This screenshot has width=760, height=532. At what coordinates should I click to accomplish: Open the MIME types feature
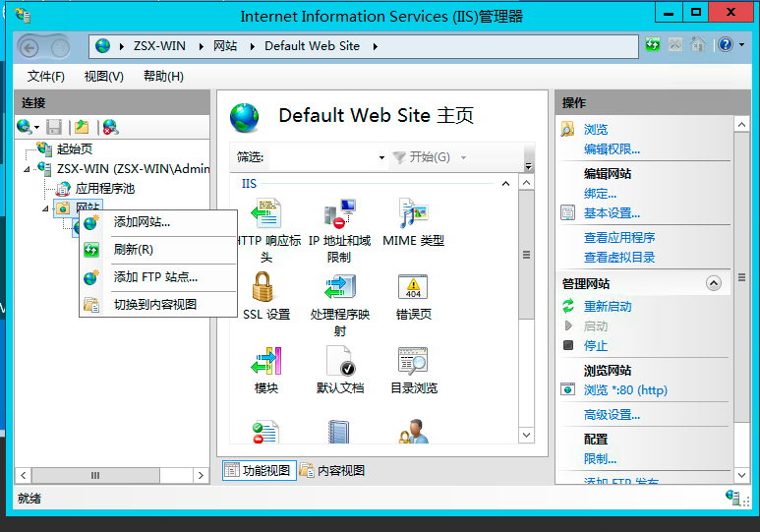[x=413, y=212]
